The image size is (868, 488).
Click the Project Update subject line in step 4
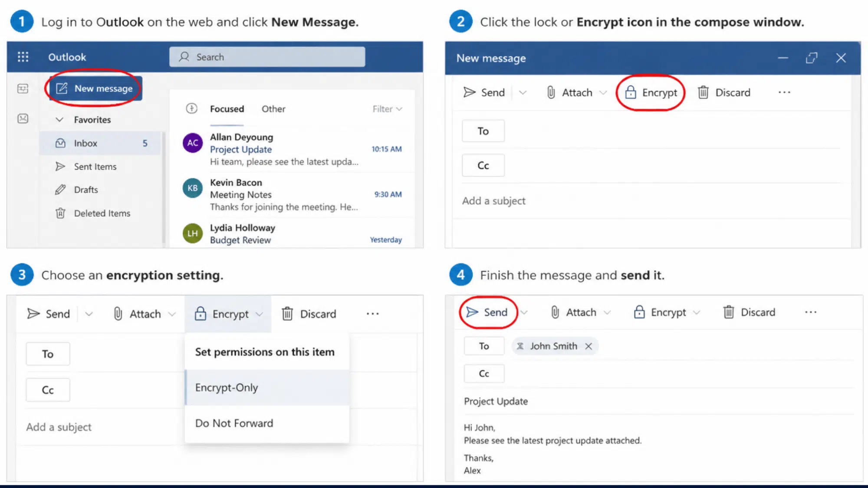pyautogui.click(x=496, y=401)
